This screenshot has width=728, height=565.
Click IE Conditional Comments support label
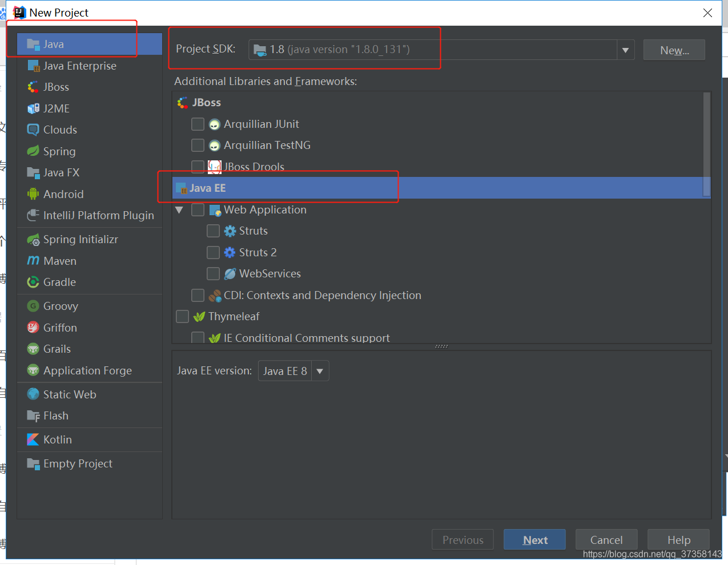pos(307,338)
